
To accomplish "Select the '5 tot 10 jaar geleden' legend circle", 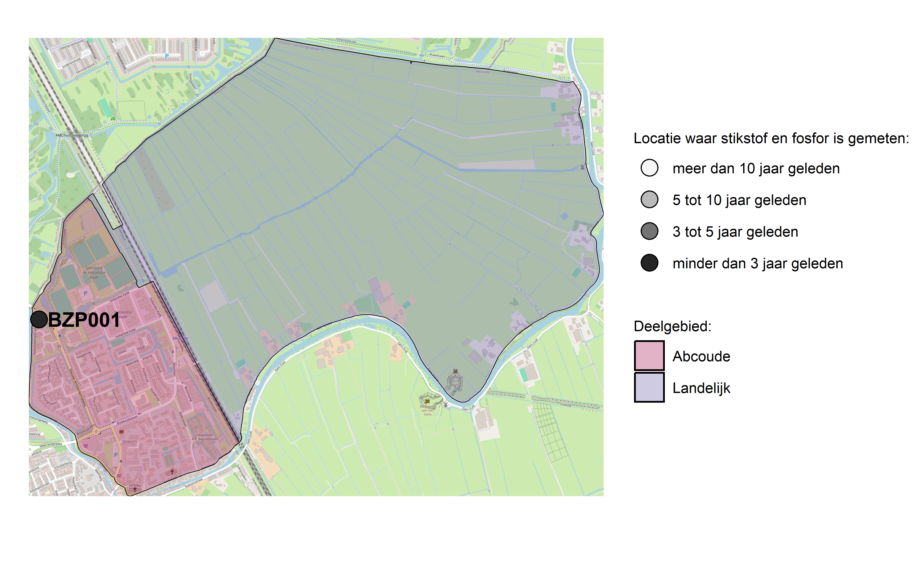I will tap(649, 199).
